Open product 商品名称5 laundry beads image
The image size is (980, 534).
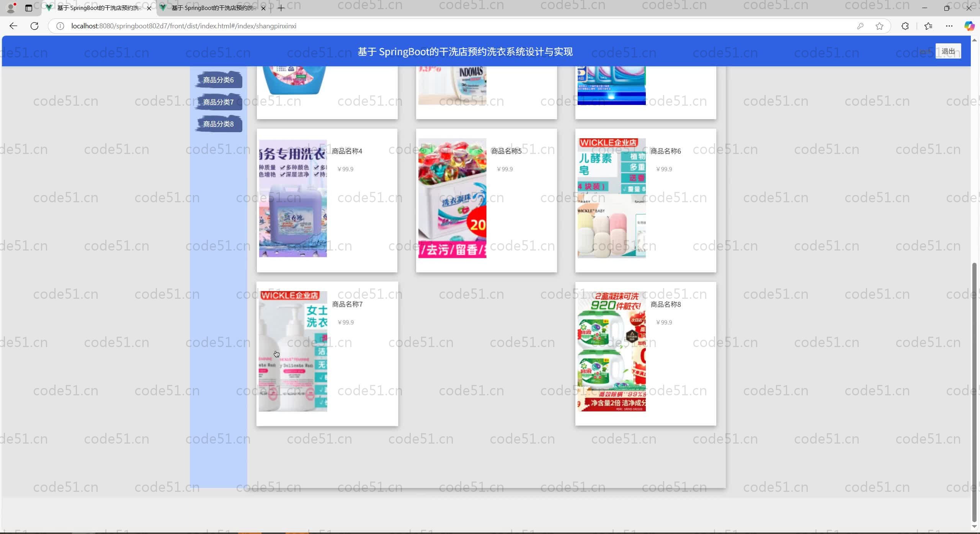pyautogui.click(x=452, y=198)
